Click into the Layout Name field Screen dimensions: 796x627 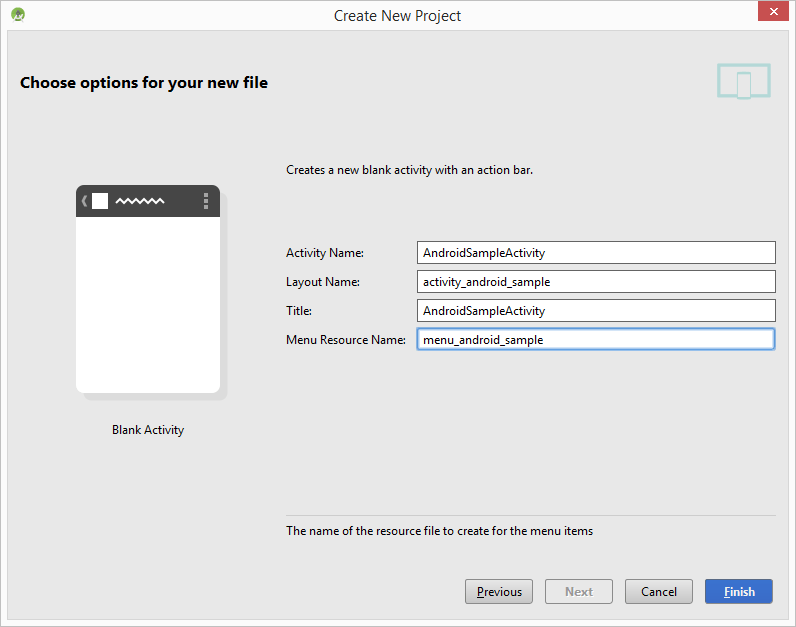(x=596, y=282)
